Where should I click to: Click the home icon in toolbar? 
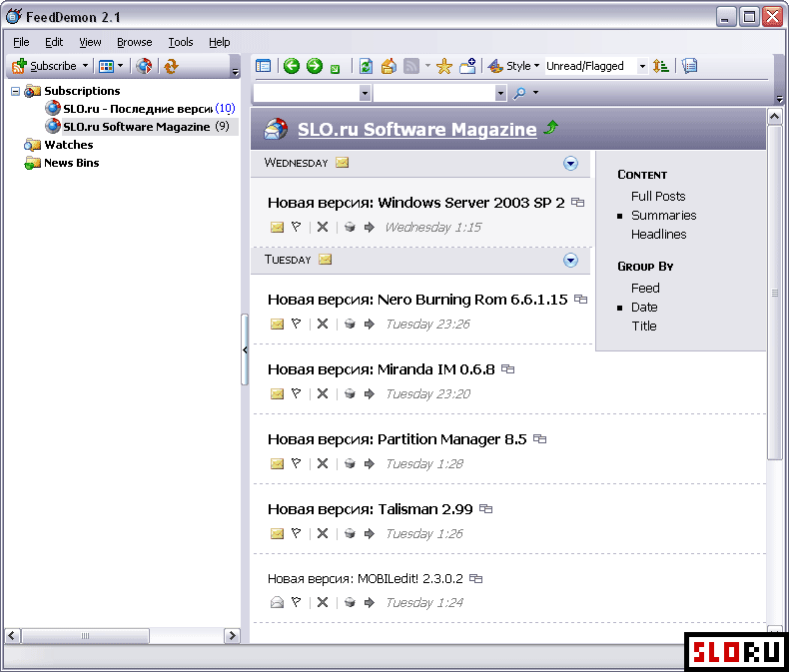tap(389, 66)
